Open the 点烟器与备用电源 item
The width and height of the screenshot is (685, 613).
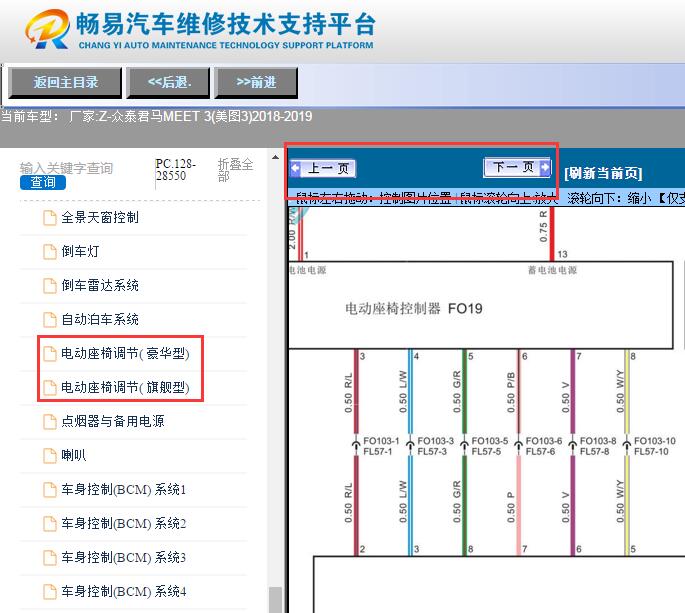tap(113, 421)
